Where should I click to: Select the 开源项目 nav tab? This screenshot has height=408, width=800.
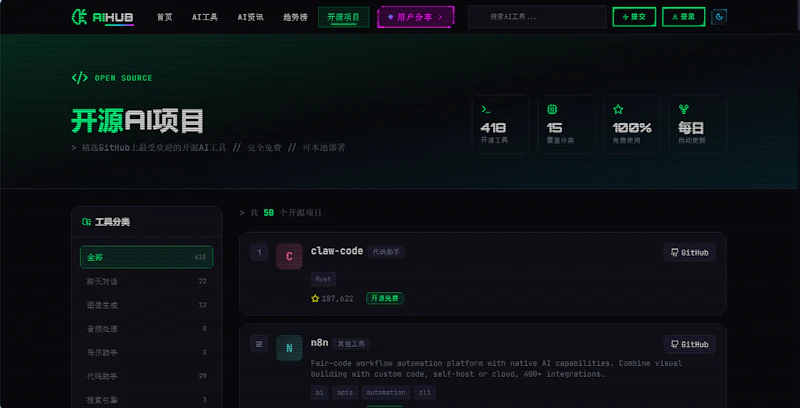343,17
